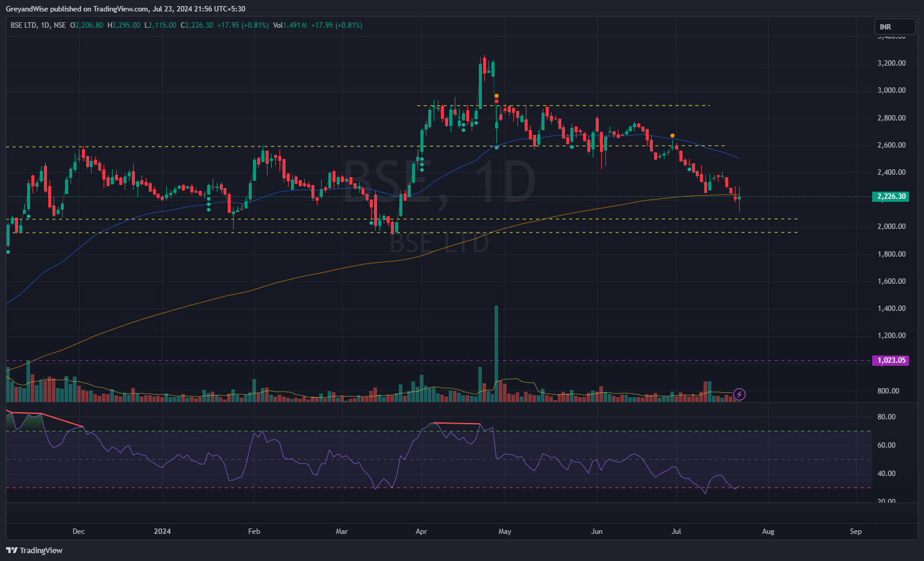The width and height of the screenshot is (924, 561).
Task: Click the Dec label on time axis
Action: pos(78,531)
